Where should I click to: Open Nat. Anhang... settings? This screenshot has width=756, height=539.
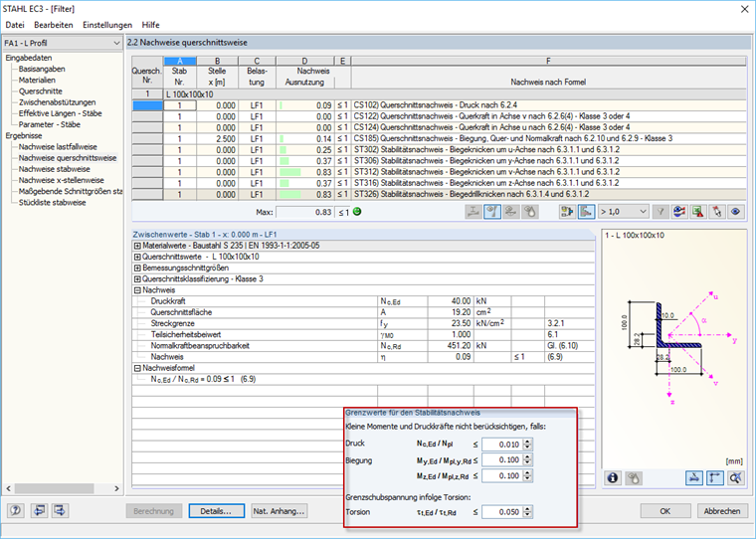(280, 511)
